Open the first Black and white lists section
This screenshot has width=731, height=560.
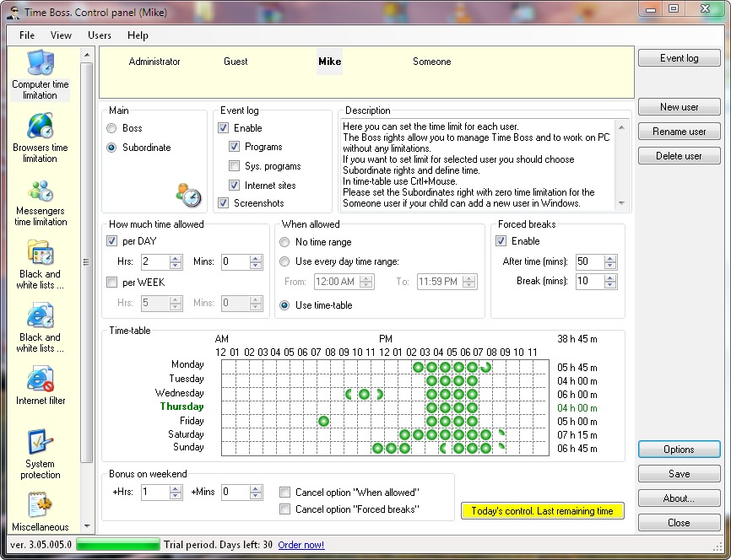pyautogui.click(x=40, y=261)
